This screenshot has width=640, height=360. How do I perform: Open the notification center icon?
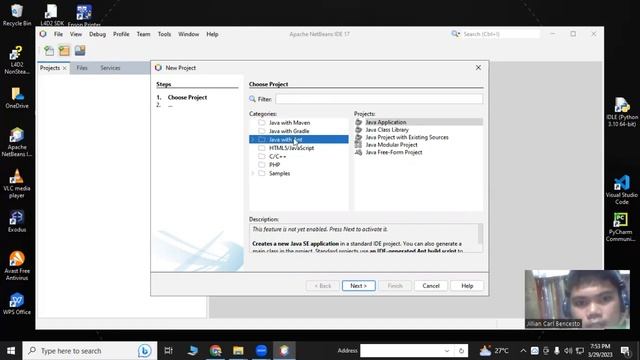coord(625,351)
